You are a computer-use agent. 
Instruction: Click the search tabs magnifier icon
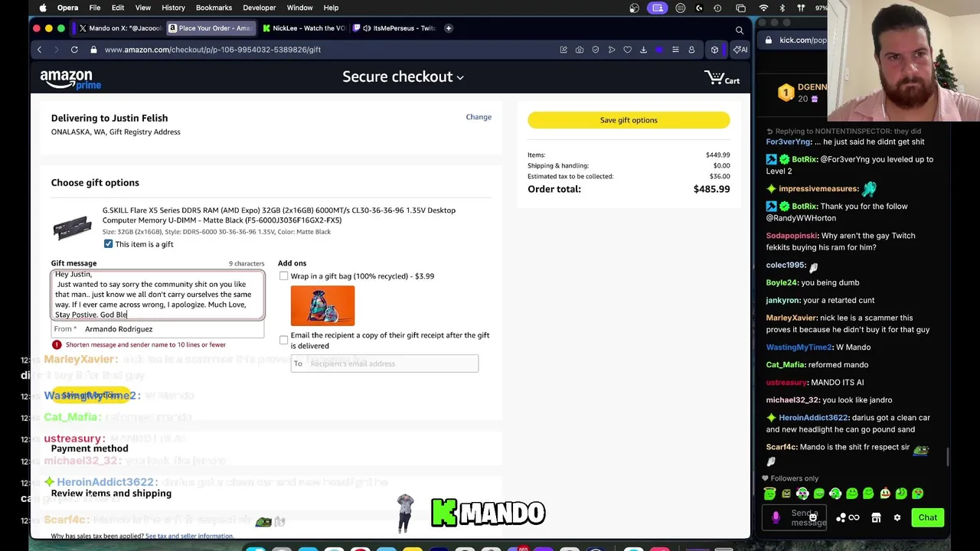coord(740,31)
